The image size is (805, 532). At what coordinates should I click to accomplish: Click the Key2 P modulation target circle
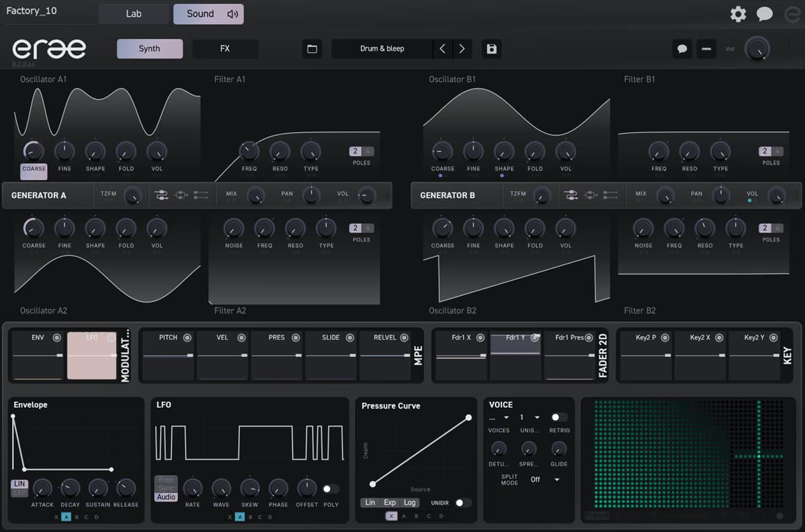coord(665,337)
